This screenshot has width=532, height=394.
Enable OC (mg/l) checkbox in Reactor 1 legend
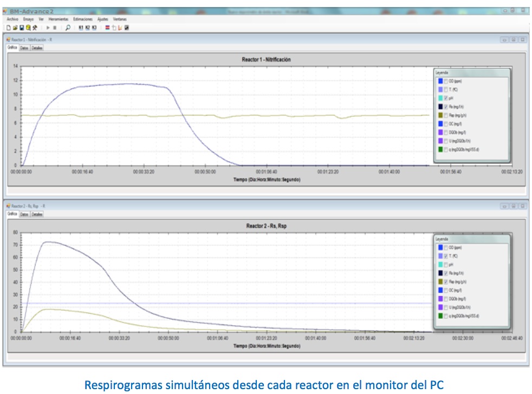pyautogui.click(x=446, y=124)
